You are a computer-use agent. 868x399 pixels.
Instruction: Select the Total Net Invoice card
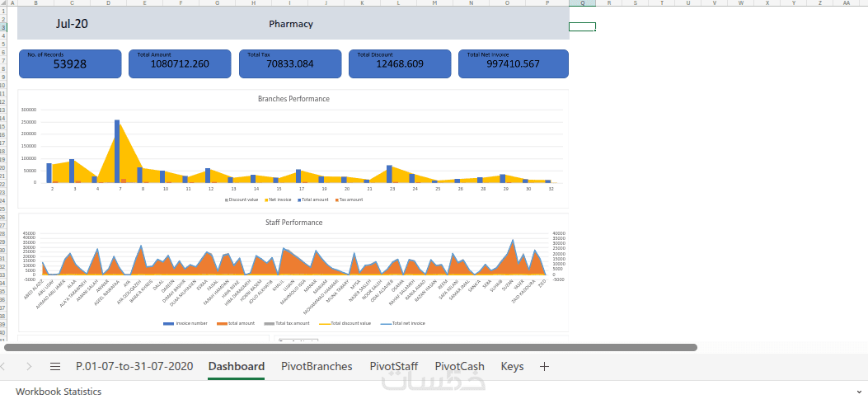513,63
